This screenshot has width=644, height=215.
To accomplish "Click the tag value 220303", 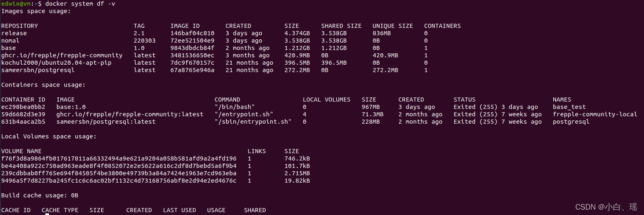I will (145, 41).
